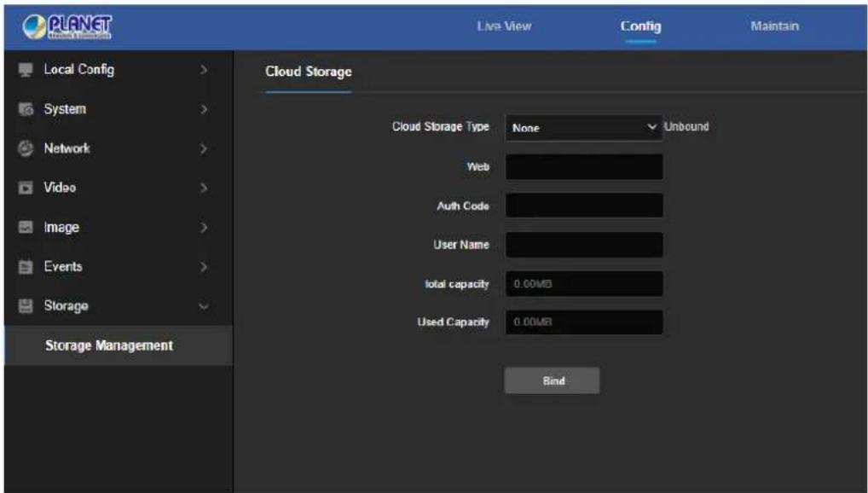Image resolution: width=868 pixels, height=493 pixels.
Task: Open the Video menu item
Action: coord(119,188)
